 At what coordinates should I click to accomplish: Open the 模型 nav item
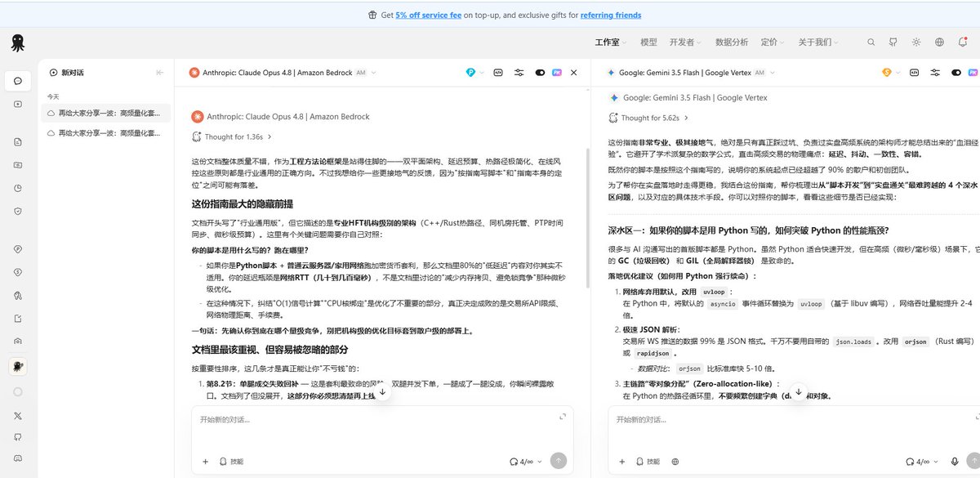[648, 42]
